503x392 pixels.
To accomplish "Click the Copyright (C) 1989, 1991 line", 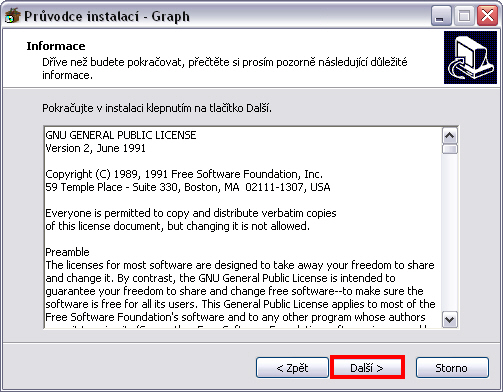I will [x=184, y=174].
